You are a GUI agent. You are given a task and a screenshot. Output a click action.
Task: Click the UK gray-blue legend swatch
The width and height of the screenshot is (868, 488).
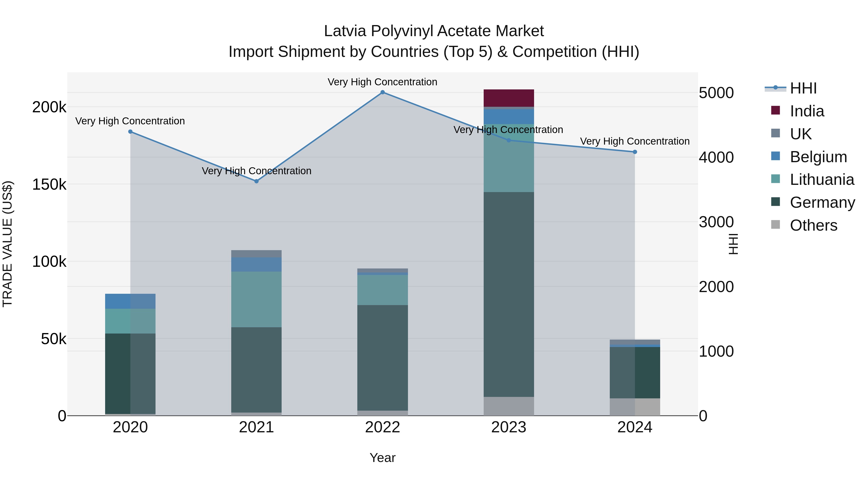[x=775, y=133]
